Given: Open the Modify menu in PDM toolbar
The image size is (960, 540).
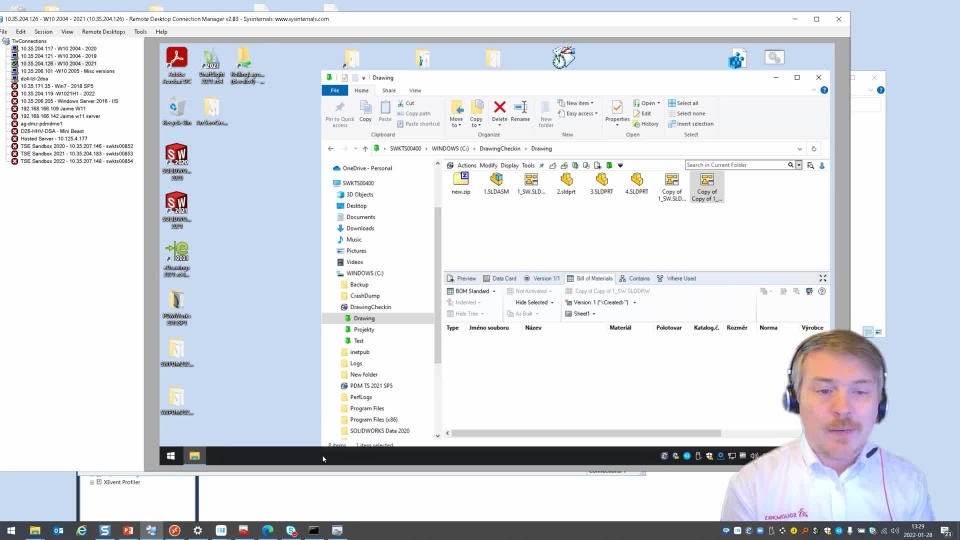Looking at the screenshot, I should (488, 165).
